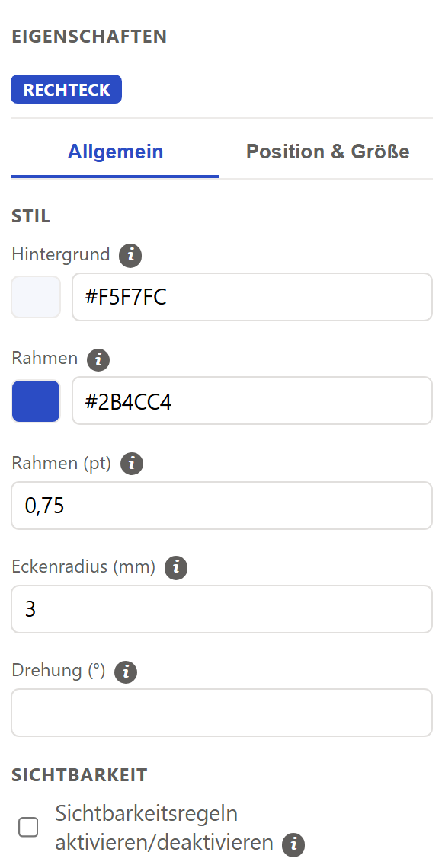The width and height of the screenshot is (442, 868).
Task: Click the Rahmen hex field #2B4CC4
Action: pos(252,400)
